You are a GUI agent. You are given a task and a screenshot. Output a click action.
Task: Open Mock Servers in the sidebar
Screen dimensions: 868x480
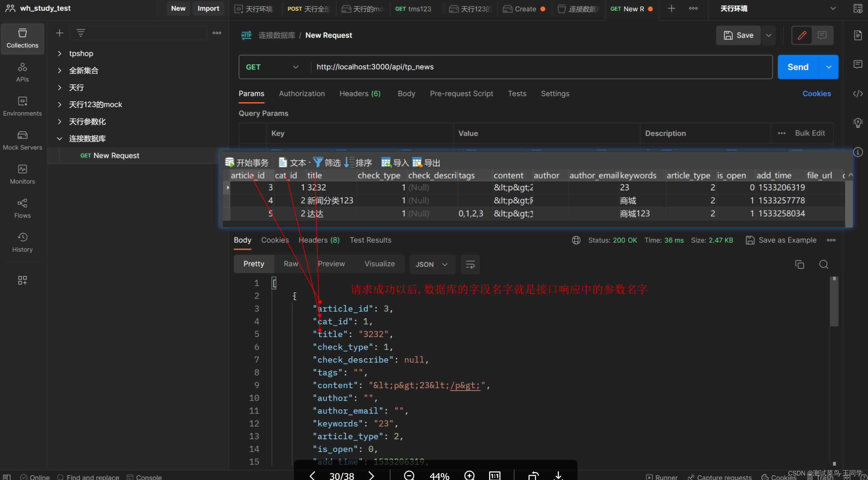22,140
